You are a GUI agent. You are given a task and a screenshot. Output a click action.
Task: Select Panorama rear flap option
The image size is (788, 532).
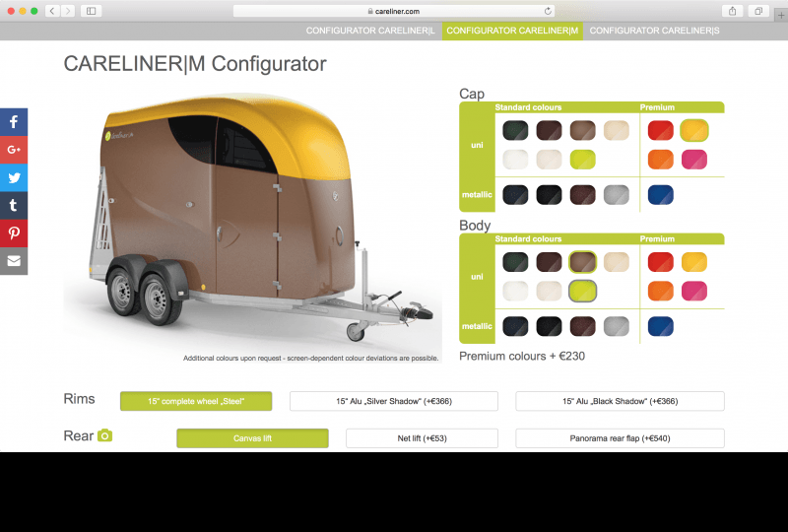coord(621,438)
